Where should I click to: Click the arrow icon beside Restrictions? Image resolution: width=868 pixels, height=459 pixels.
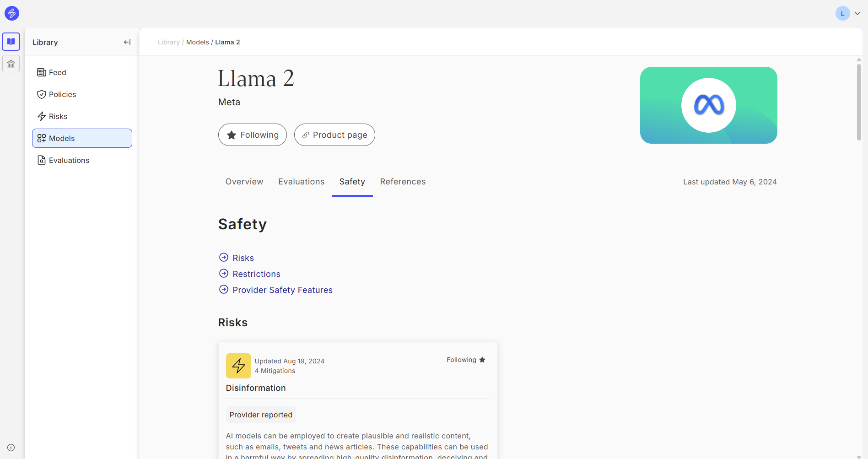[x=223, y=273]
